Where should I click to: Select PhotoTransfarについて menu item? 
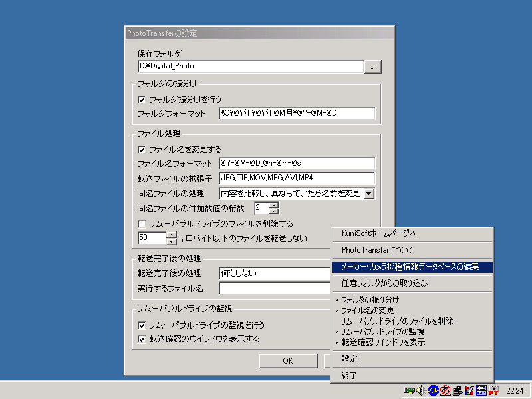tap(412, 250)
